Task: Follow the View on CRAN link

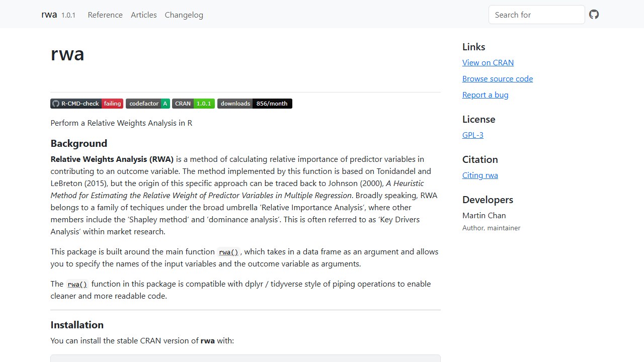Action: click(x=488, y=62)
